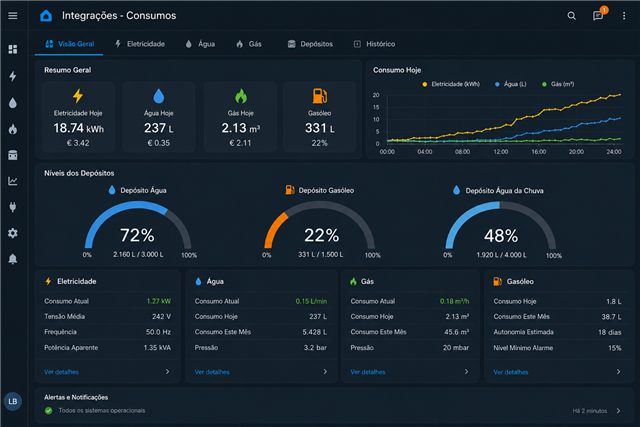Open the line chart sidebar icon
640x427 pixels.
13,181
